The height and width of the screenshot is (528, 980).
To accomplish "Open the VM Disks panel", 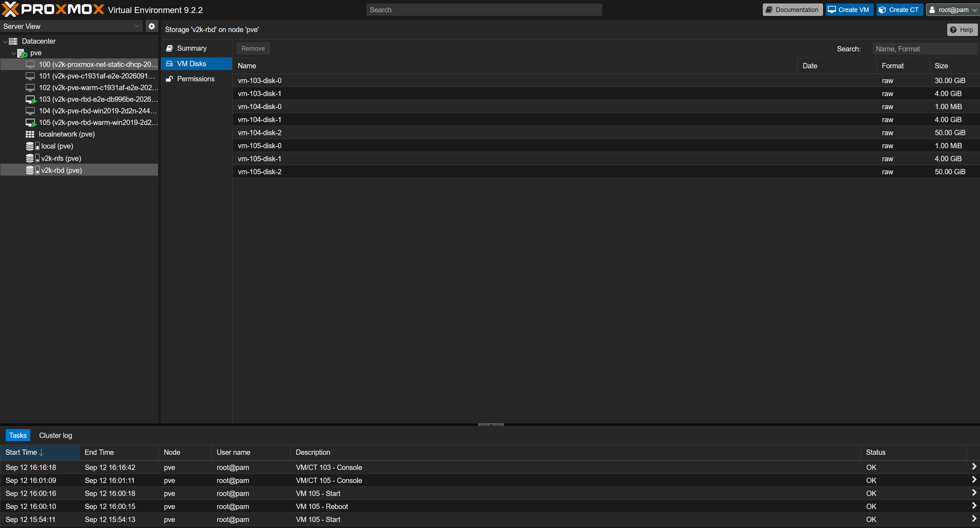I will pyautogui.click(x=196, y=63).
